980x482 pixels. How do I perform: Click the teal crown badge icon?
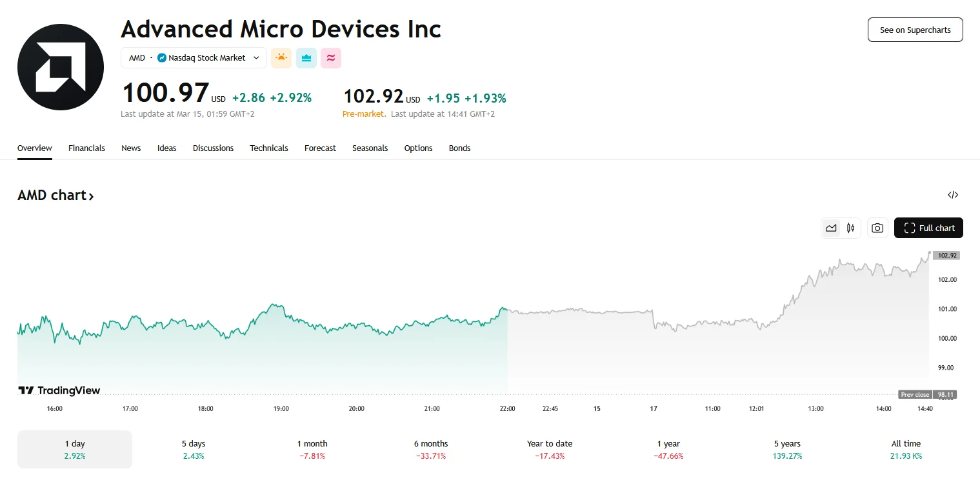(x=306, y=58)
